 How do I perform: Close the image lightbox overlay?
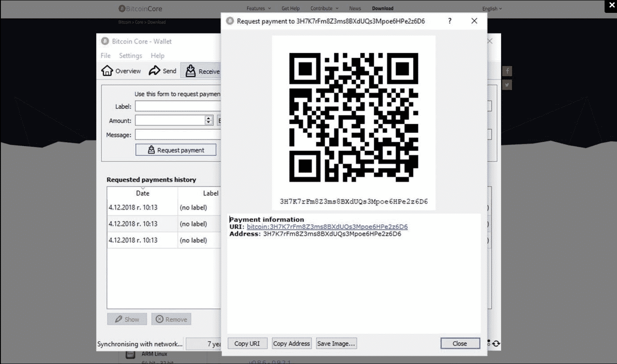pyautogui.click(x=610, y=6)
